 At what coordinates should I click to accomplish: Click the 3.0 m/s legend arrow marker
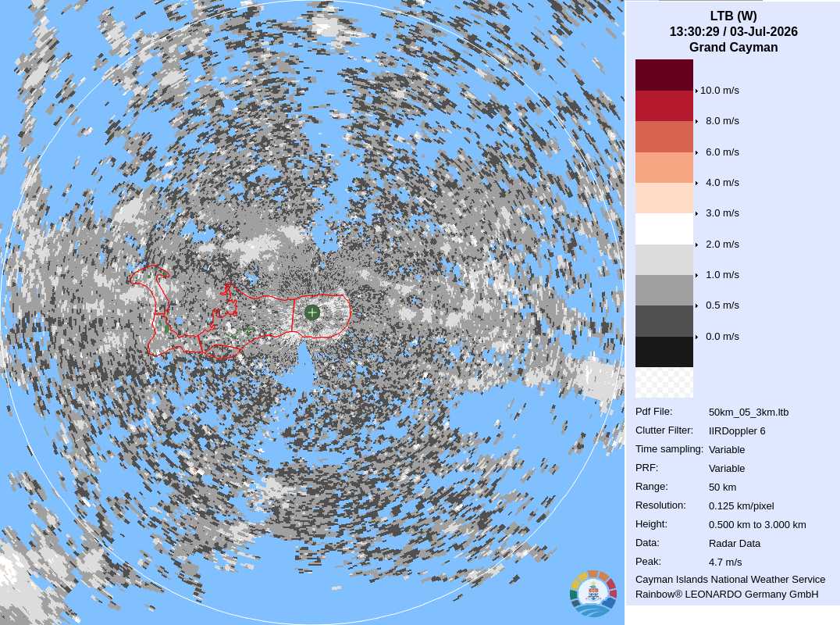point(696,213)
